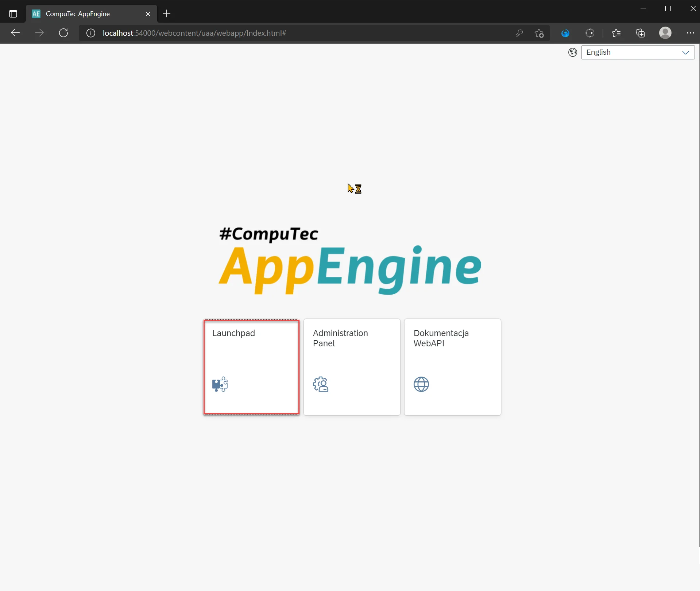Select the CompuTec AppEngine tab

84,14
